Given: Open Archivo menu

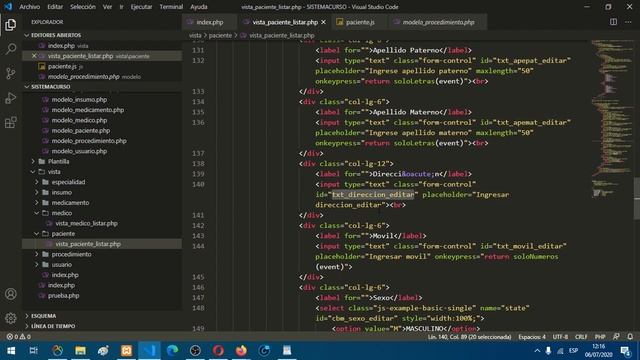Looking at the screenshot, I should pyautogui.click(x=30, y=7).
